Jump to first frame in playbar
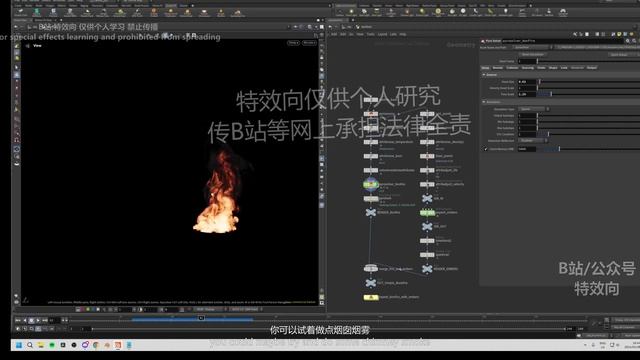The image size is (640, 360). point(18,320)
